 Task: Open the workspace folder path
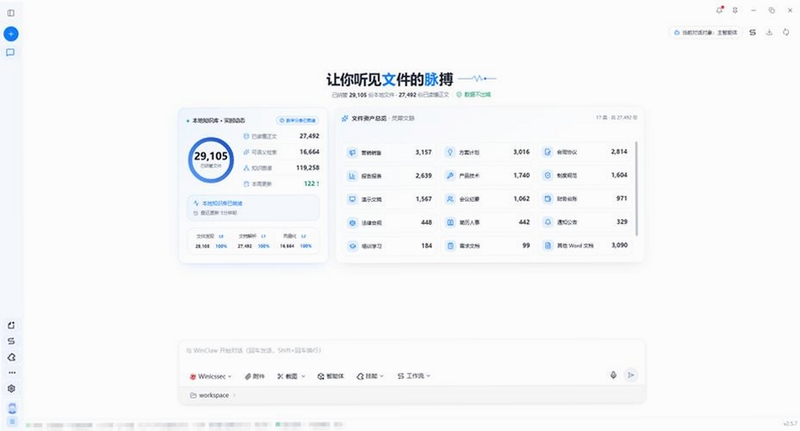(x=209, y=395)
